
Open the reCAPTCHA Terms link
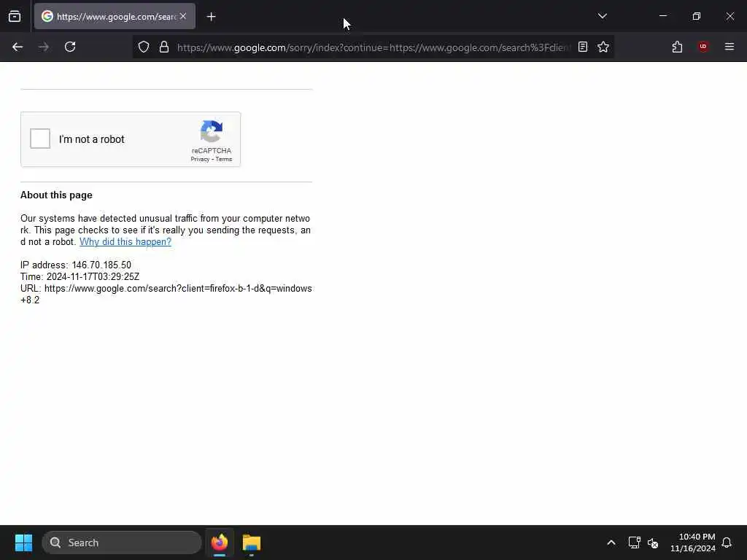(x=224, y=159)
